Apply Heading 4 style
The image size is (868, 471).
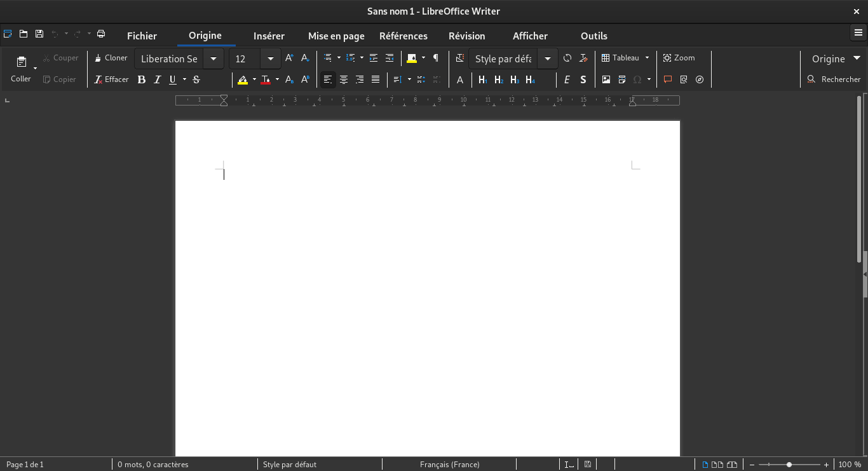(530, 79)
